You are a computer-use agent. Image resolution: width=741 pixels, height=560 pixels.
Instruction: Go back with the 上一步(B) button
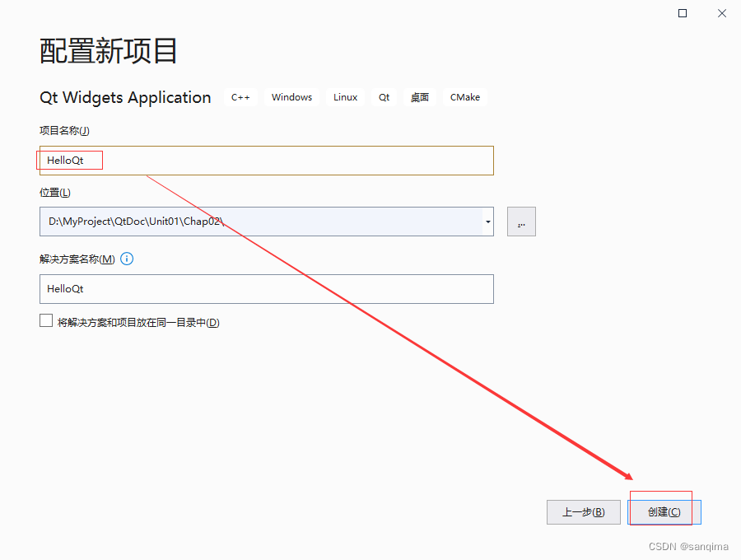583,512
